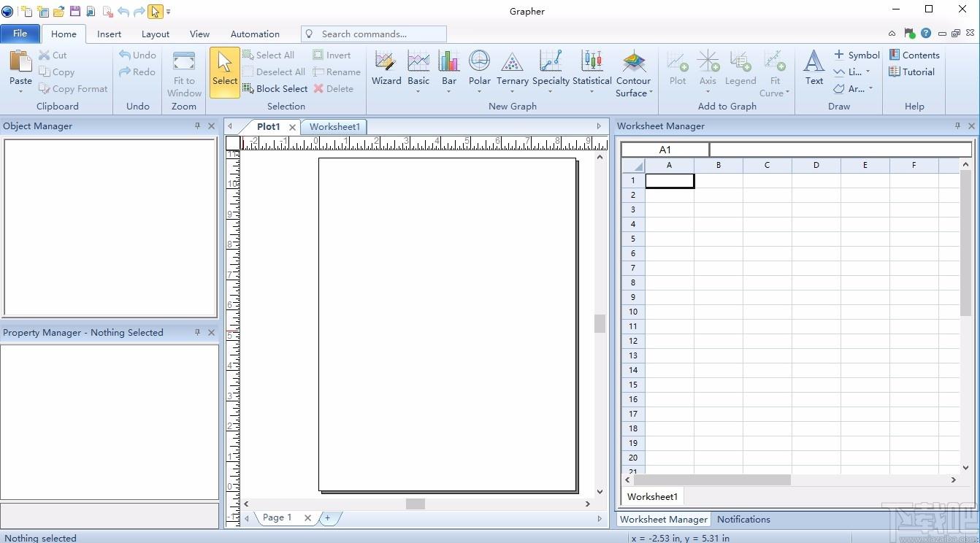Click the Worksheet1 sheet tab in Worksheet Manager
Viewport: 980px width, 543px height.
[653, 496]
